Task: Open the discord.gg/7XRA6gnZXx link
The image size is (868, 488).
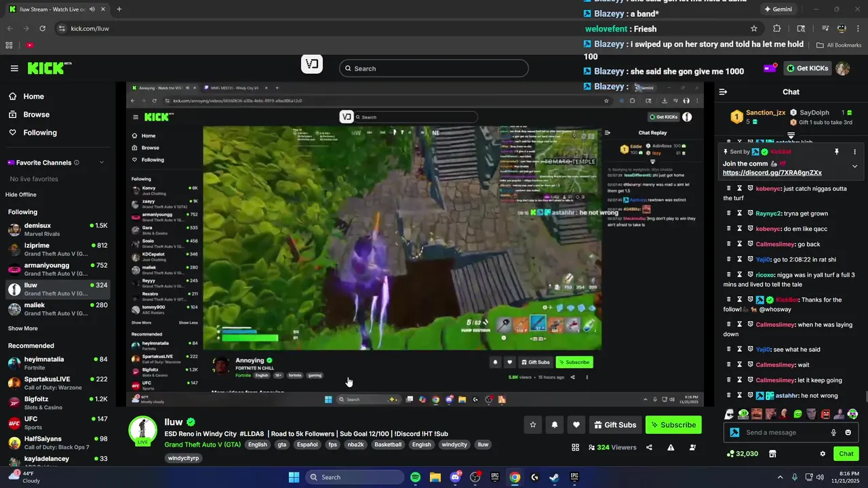Action: (772, 173)
